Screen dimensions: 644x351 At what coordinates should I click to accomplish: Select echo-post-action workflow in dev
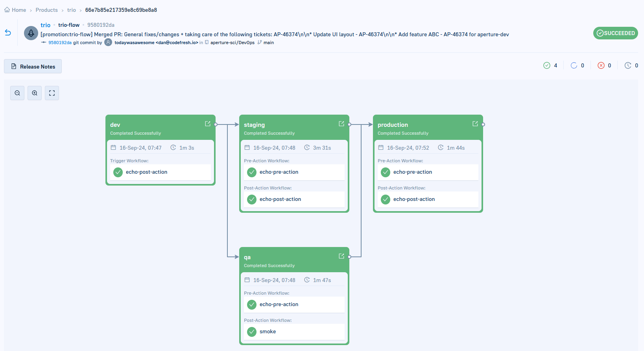(161, 172)
